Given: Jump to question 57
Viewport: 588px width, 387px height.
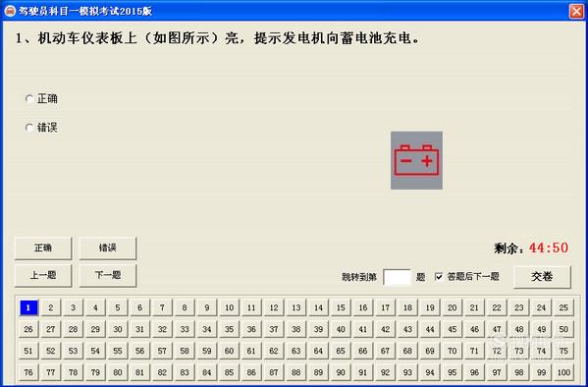Looking at the screenshot, I should click(x=162, y=351).
